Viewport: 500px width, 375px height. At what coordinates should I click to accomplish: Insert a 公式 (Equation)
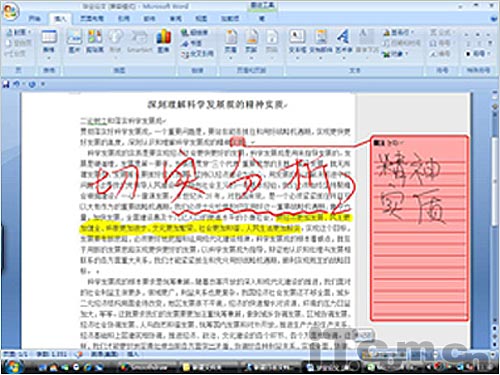(442, 32)
